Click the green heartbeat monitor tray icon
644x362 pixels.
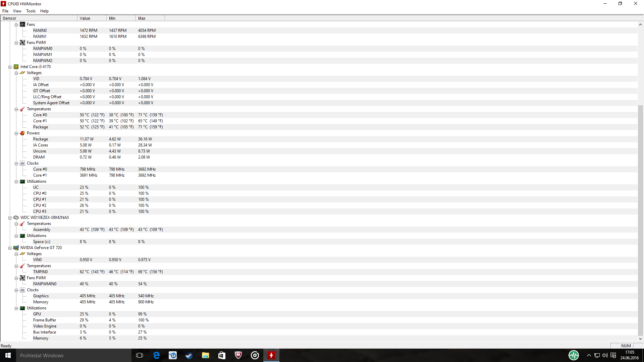[x=574, y=355]
